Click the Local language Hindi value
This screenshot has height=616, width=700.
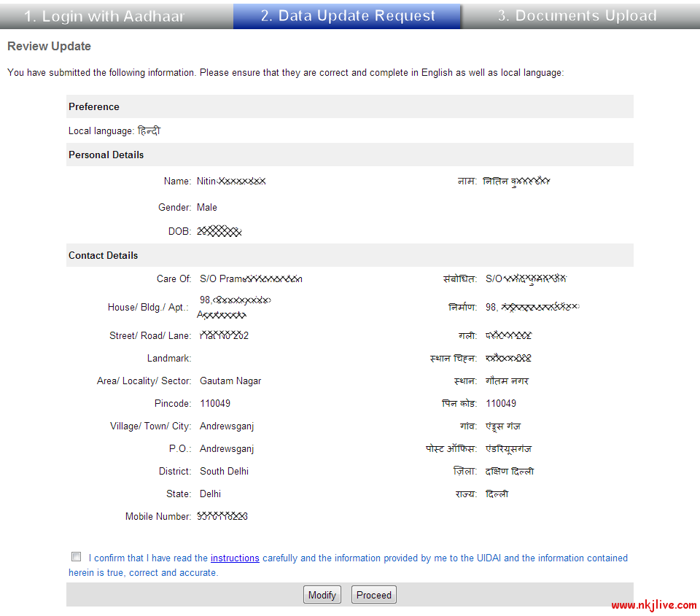point(149,130)
